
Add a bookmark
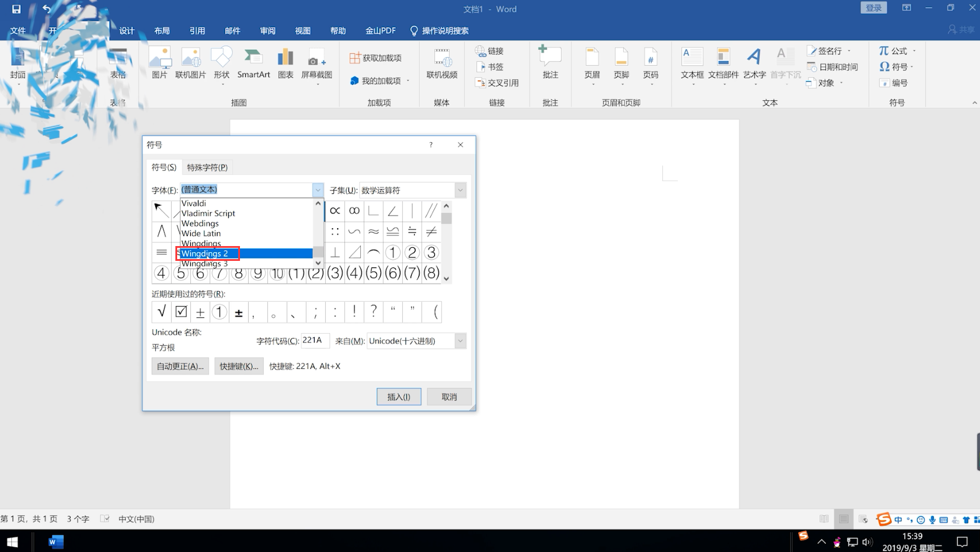[489, 67]
